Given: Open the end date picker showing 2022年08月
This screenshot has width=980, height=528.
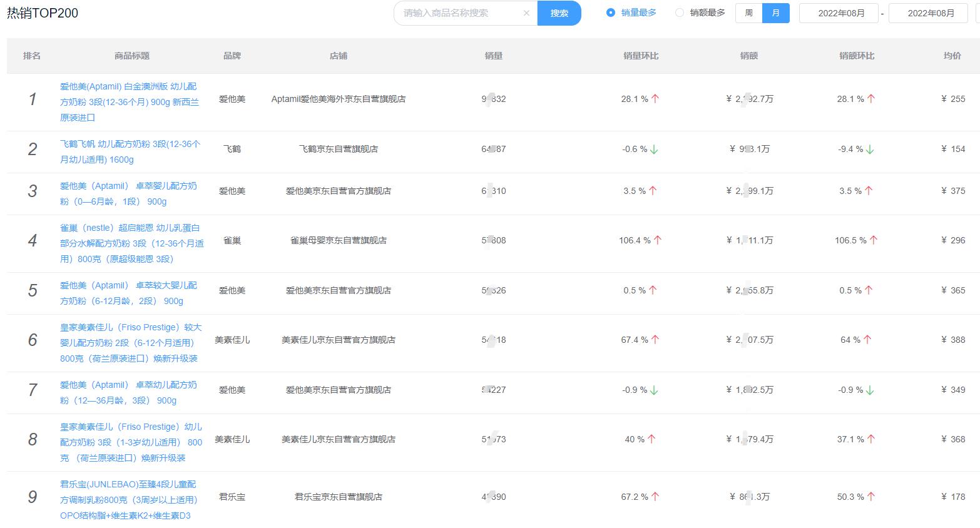Looking at the screenshot, I should pos(928,13).
